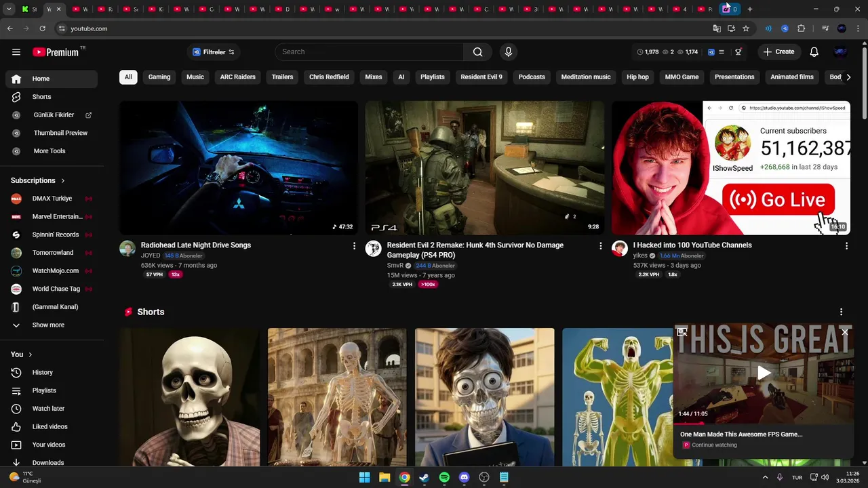Start voice search with microphone icon
This screenshot has height=488, width=868.
pos(508,52)
